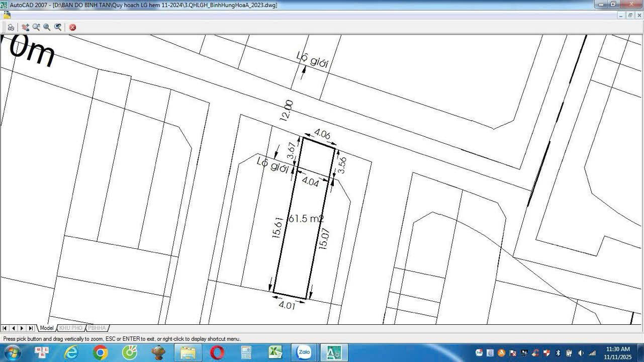Open Zalo from the taskbar
The image size is (644, 362).
coord(304,352)
